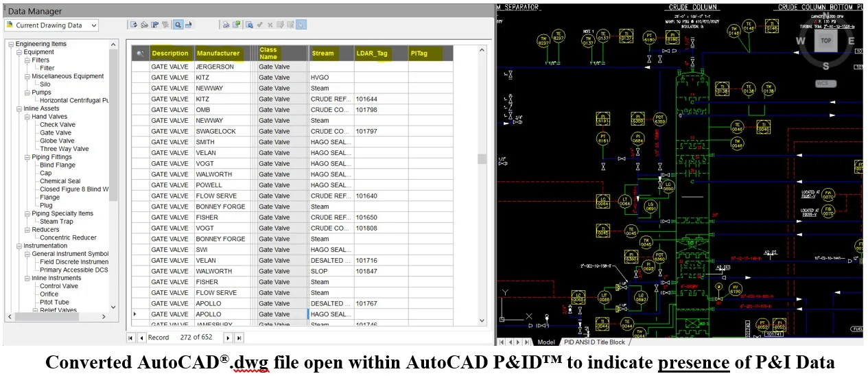
Task: Switch to PID ANSI D Title Block tab
Action: [594, 342]
